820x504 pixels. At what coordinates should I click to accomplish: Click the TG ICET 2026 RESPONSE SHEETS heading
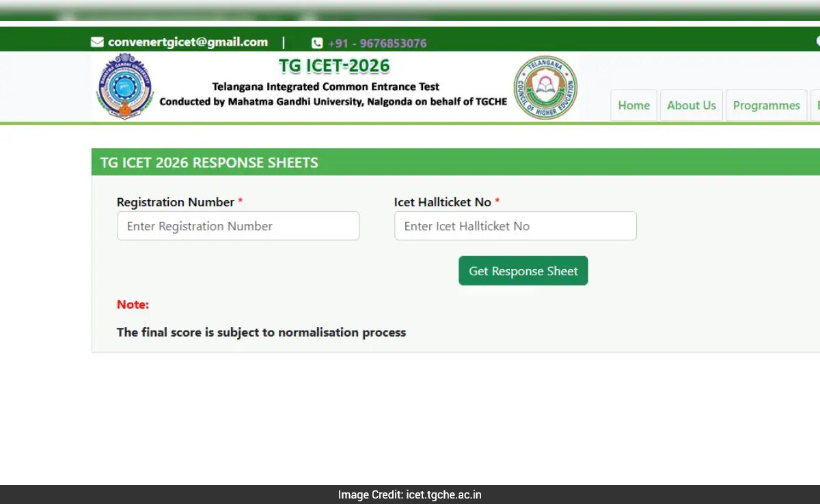click(209, 163)
